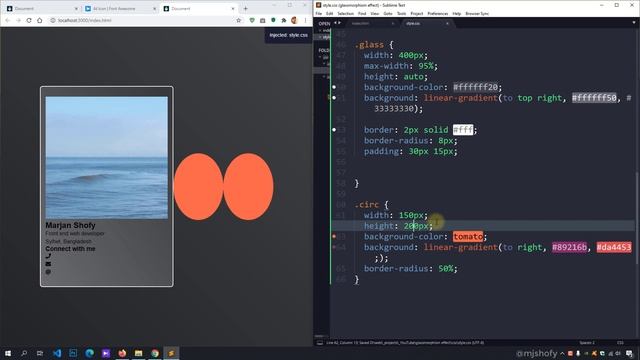Open Windows notification center
The image size is (640, 360).
[629, 353]
